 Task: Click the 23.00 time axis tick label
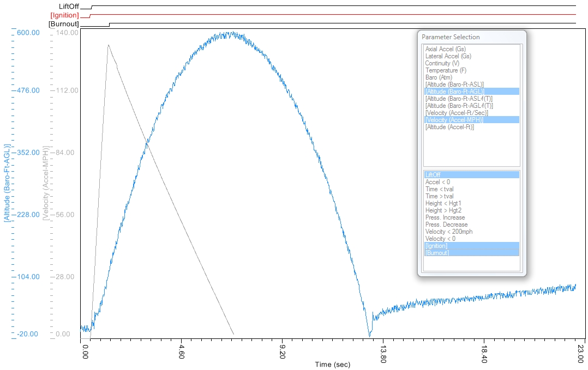tap(580, 354)
